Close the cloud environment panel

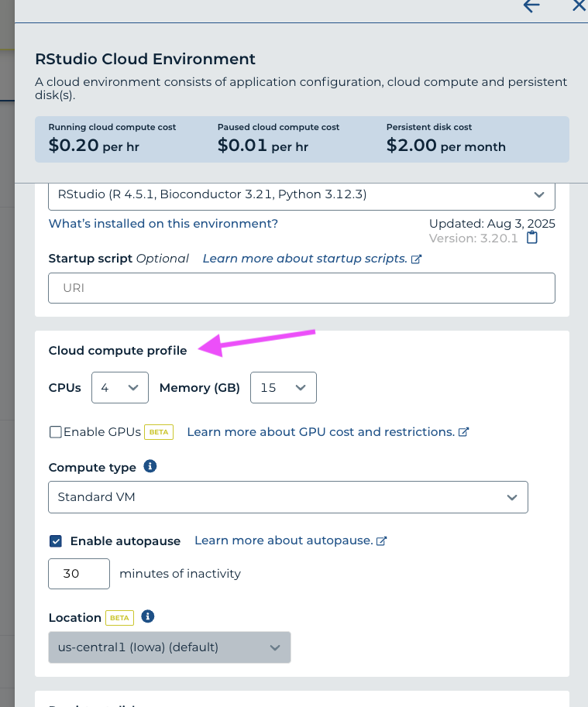pyautogui.click(x=579, y=6)
